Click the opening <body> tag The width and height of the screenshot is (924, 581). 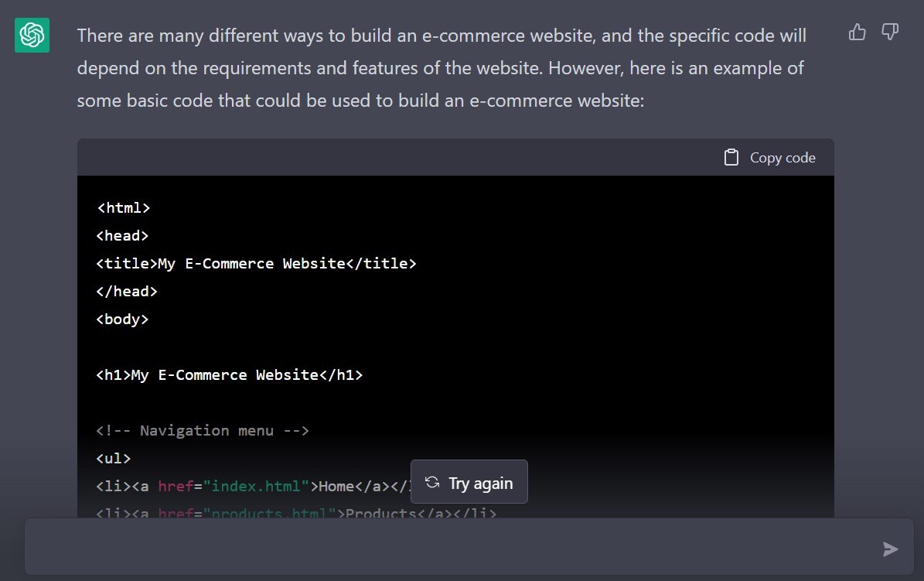[x=122, y=319]
